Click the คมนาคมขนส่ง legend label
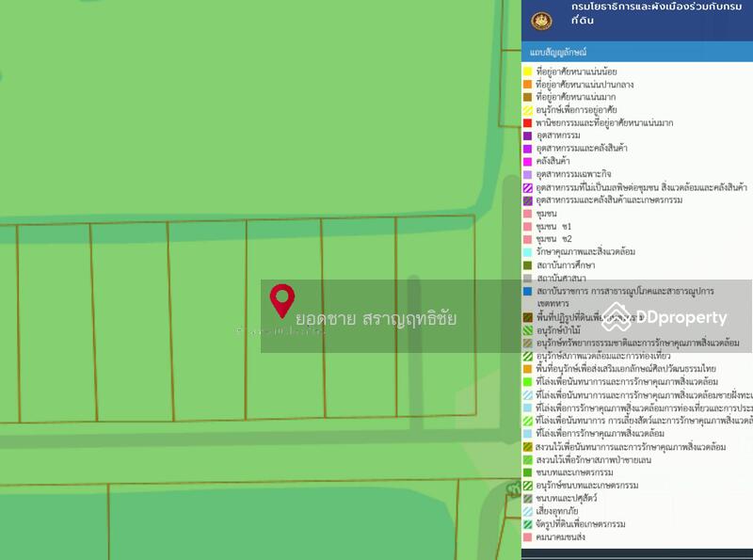 560,537
